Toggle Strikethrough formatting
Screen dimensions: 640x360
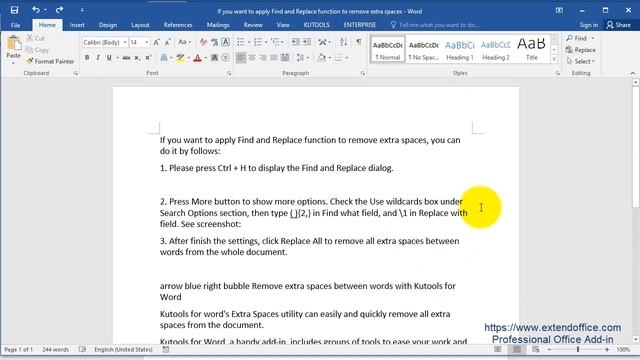(x=127, y=58)
